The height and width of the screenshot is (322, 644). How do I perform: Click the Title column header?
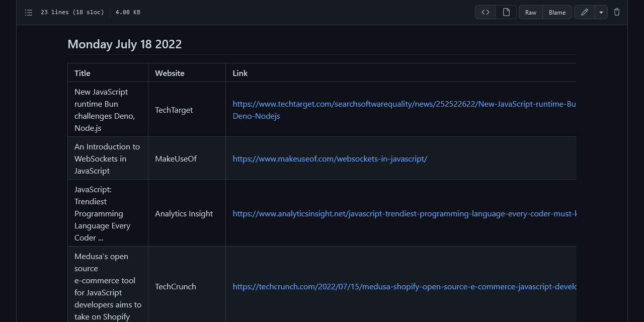pyautogui.click(x=82, y=73)
